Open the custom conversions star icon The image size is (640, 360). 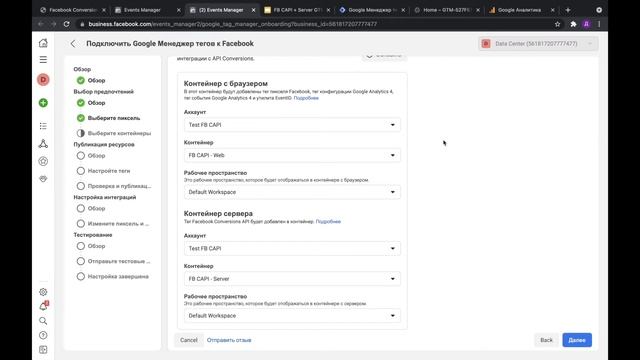coord(43,161)
